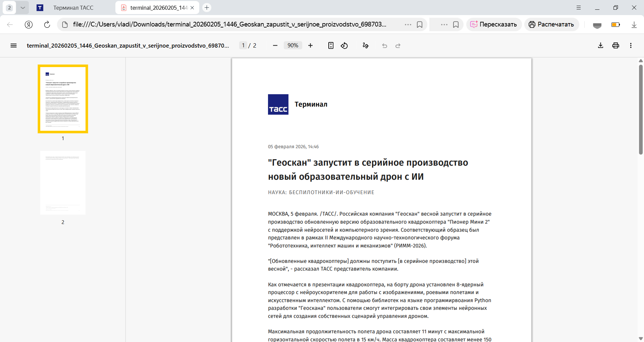644x342 pixels.
Task: Select the draw annotation tool
Action: (365, 46)
